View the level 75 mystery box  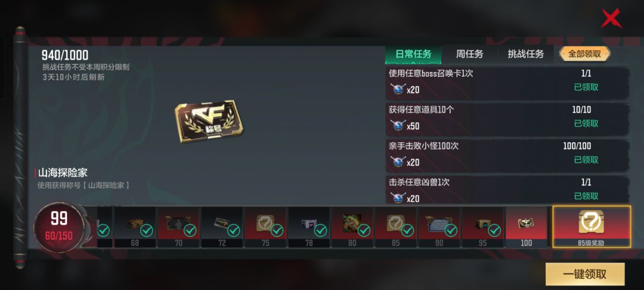(x=265, y=228)
